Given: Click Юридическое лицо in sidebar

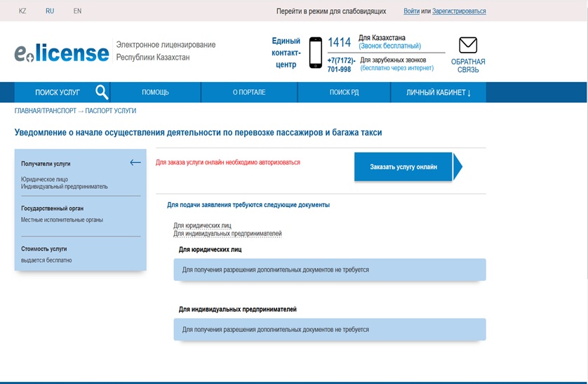Looking at the screenshot, I should [44, 179].
